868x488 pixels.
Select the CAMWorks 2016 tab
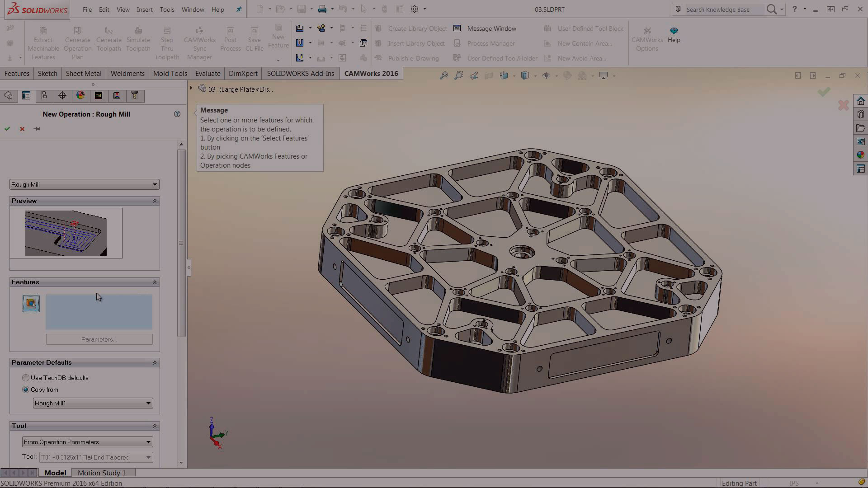(x=371, y=73)
